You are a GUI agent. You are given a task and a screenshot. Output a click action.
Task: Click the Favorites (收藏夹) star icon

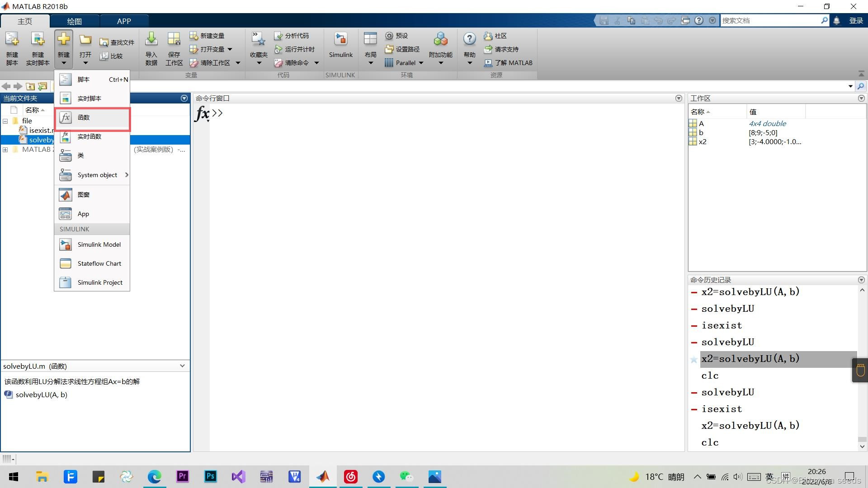click(x=259, y=40)
